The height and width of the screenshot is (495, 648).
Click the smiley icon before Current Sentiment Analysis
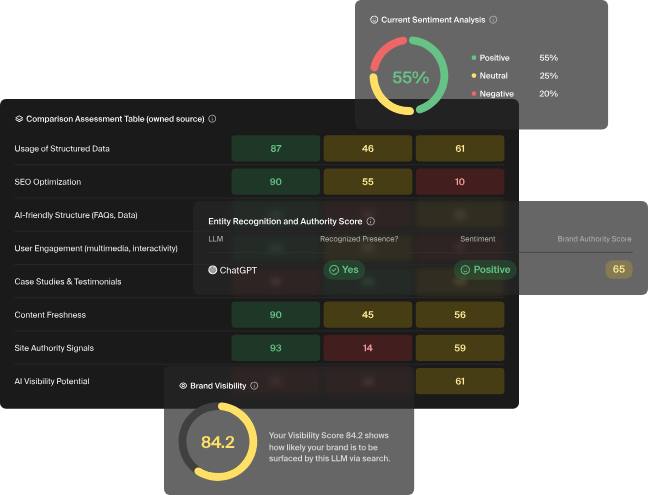coord(374,19)
